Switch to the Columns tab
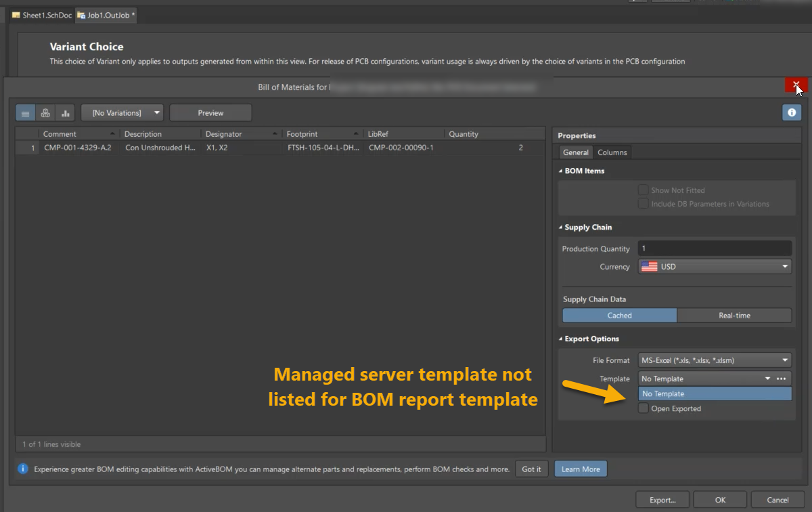812x512 pixels. point(612,152)
